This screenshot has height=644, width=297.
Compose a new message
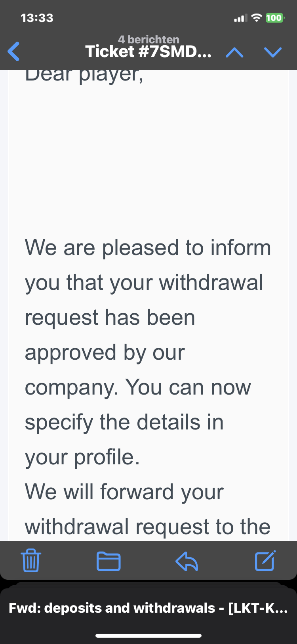(x=265, y=560)
